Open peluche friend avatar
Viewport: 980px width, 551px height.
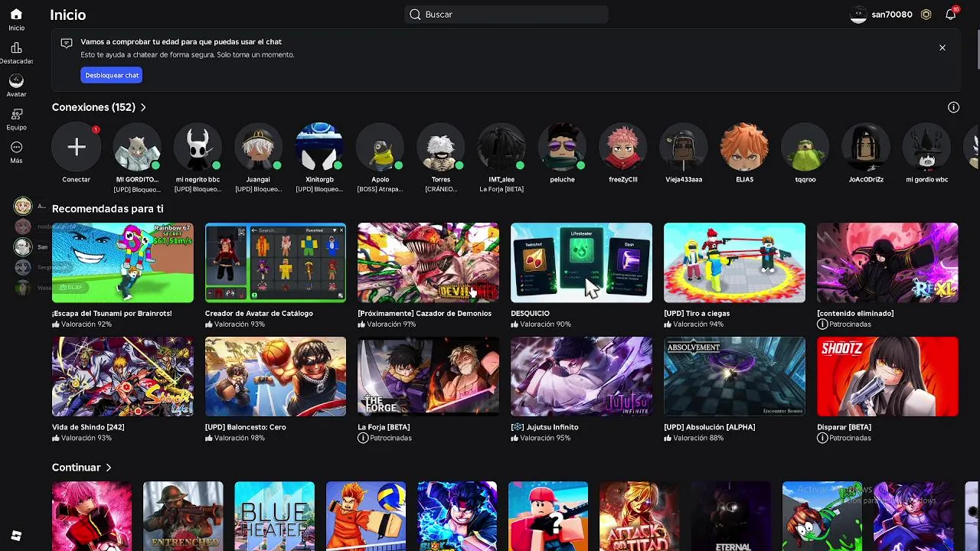[x=562, y=147]
